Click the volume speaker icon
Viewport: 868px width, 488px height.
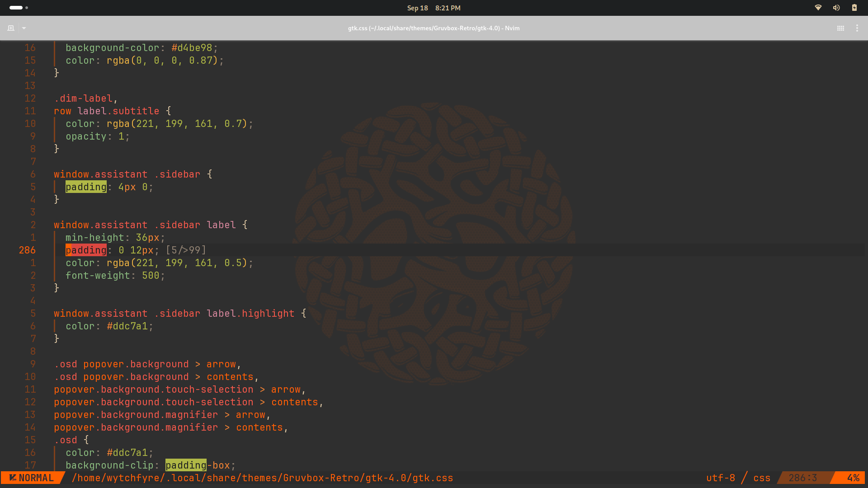(836, 8)
